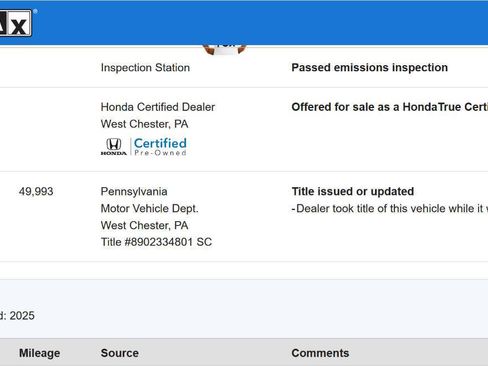Click Title issued or updated heading
The height and width of the screenshot is (366, 488).
click(353, 191)
